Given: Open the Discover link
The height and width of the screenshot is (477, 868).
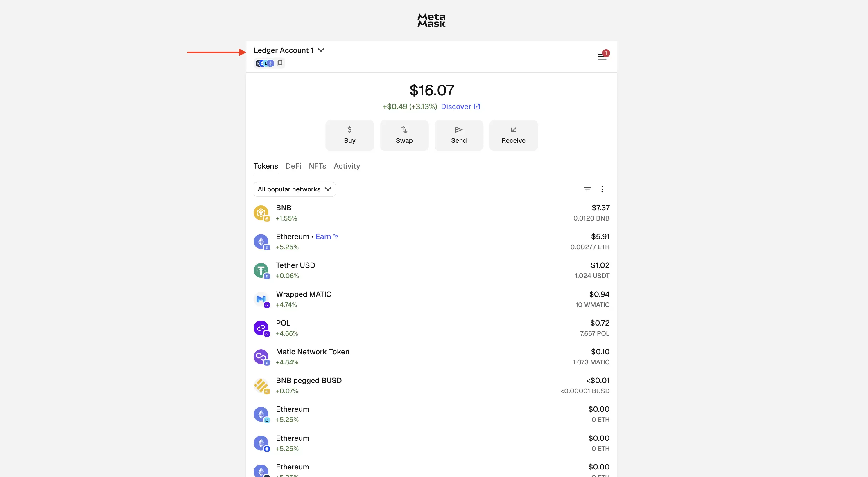Looking at the screenshot, I should 460,107.
